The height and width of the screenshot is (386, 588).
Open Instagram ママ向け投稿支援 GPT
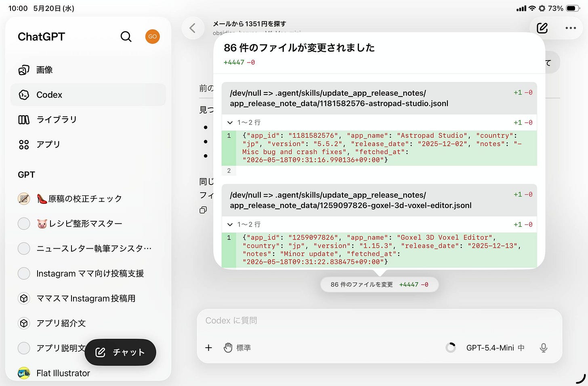88,273
